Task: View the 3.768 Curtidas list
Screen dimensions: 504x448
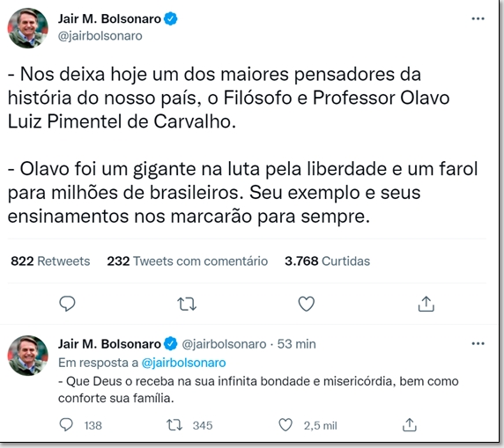Action: tap(327, 261)
